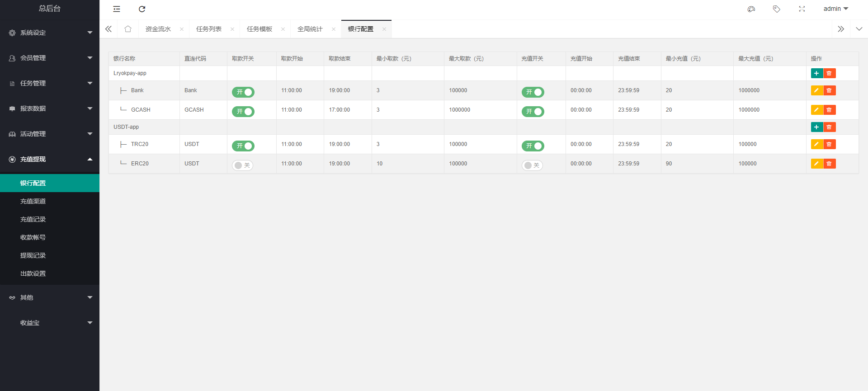Expand the 系统设定 sidebar menu

50,33
